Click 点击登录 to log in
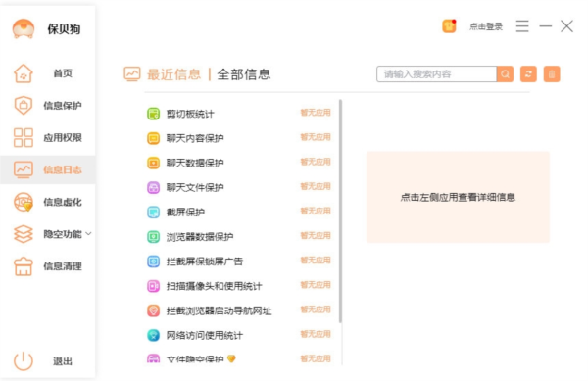 coord(486,26)
